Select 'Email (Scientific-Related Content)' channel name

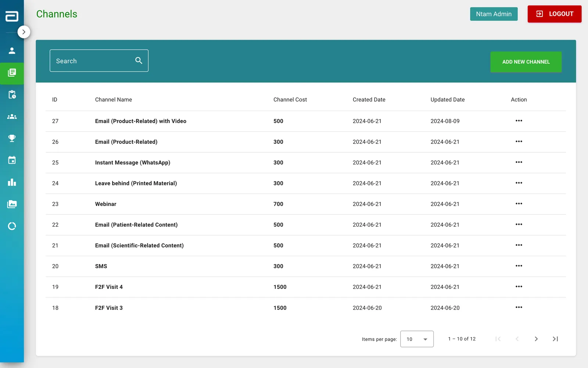(139, 245)
